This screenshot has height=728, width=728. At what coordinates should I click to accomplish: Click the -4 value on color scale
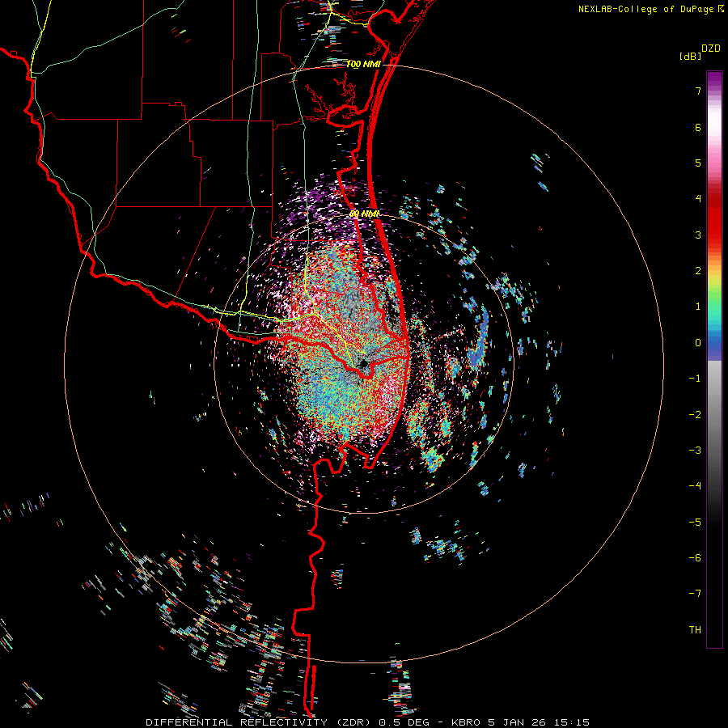click(x=695, y=486)
